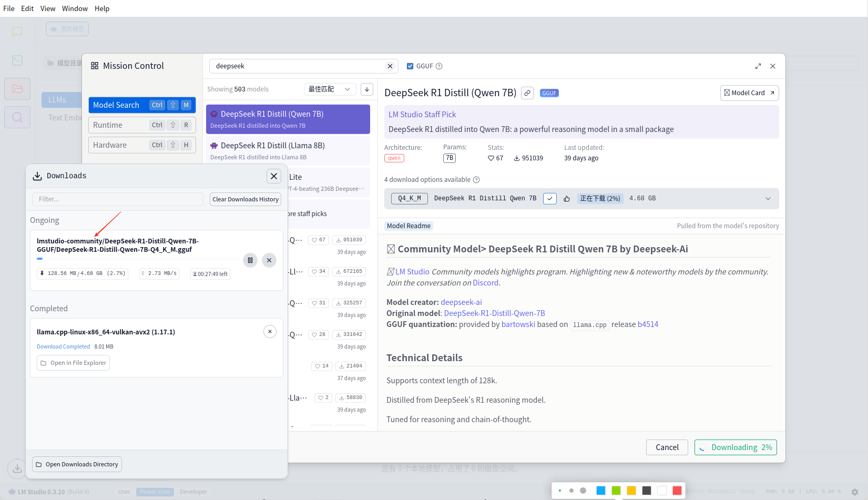The height and width of the screenshot is (500, 868).
Task: Copy model link icon beside title
Action: (527, 93)
